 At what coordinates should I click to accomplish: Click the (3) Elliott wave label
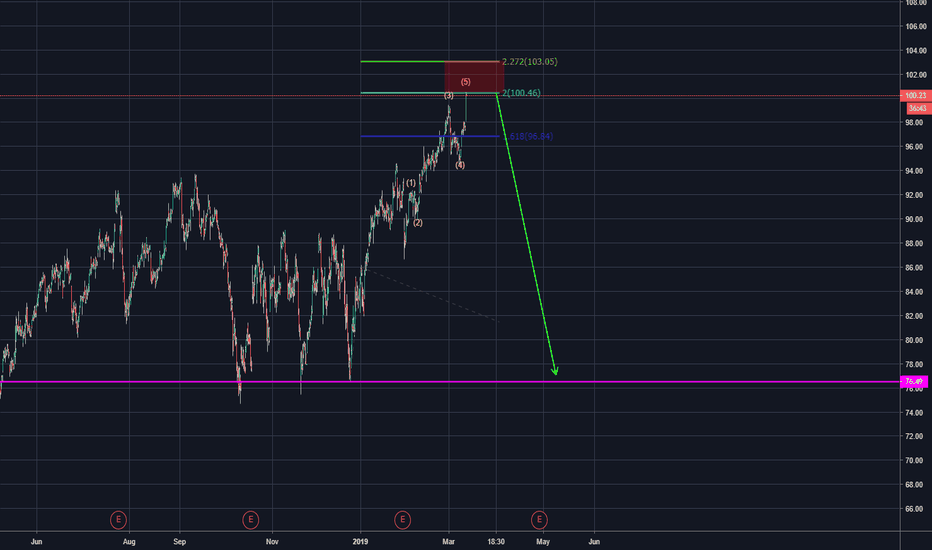point(449,96)
